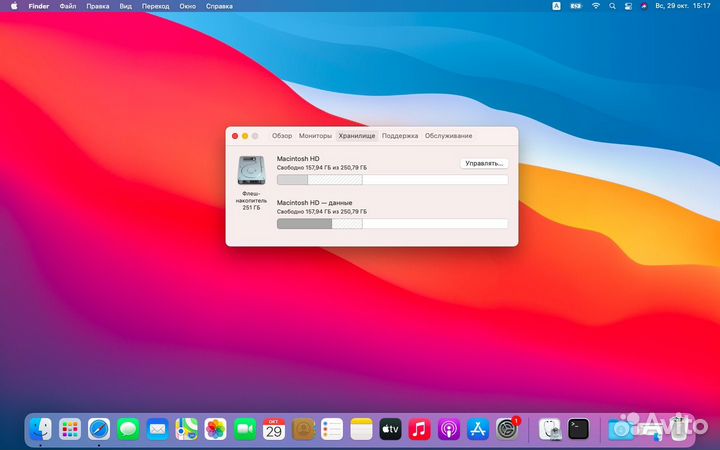The height and width of the screenshot is (450, 720).
Task: Open Podcasts from the Dock
Action: pyautogui.click(x=449, y=430)
